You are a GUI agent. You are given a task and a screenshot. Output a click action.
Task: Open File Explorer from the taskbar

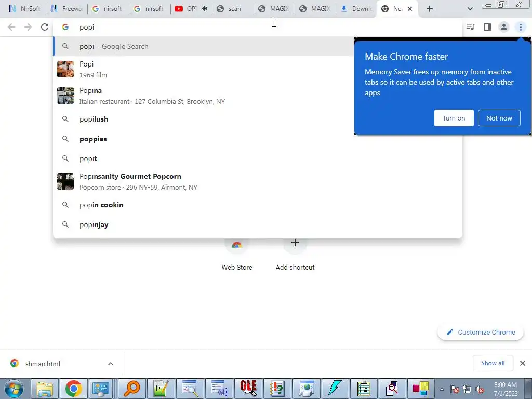pyautogui.click(x=45, y=389)
